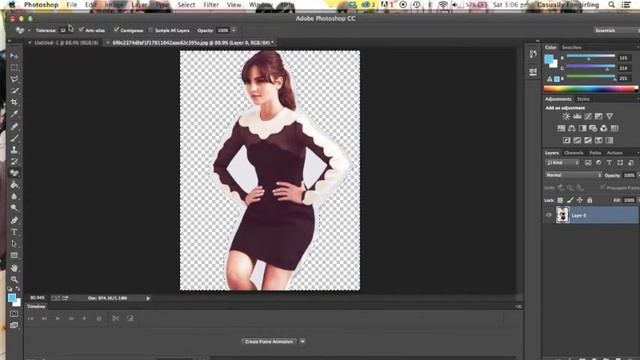
Task: Toggle lock all padlock icon
Action: click(589, 200)
